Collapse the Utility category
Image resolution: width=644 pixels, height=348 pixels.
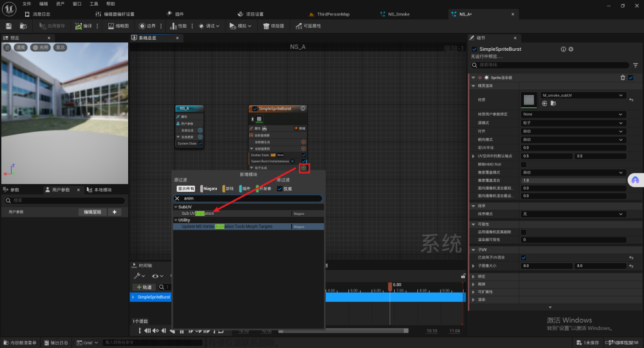(176, 220)
